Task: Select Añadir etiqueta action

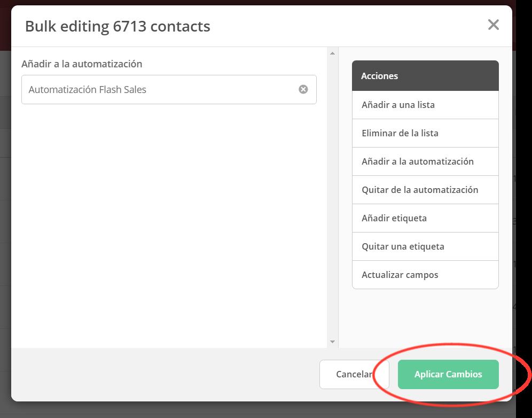Action: [x=425, y=218]
